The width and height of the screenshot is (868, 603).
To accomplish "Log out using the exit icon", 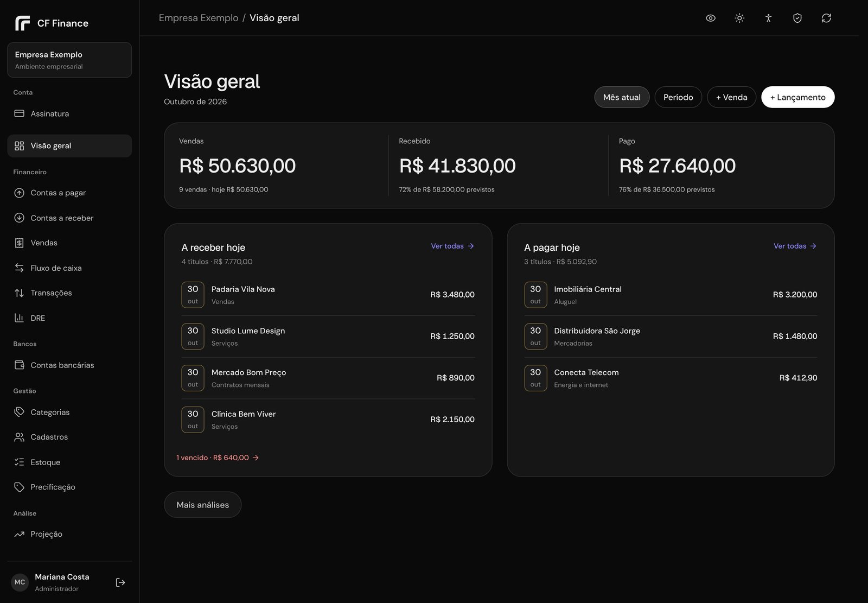I will coord(120,582).
